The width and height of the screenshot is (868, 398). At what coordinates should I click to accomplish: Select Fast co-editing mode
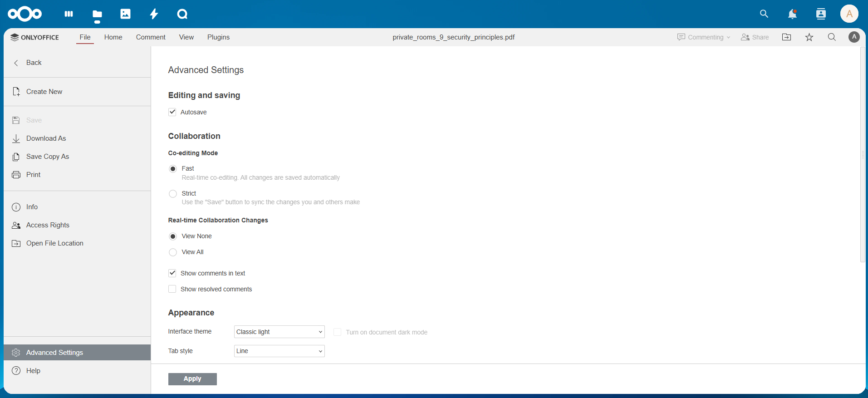173,169
